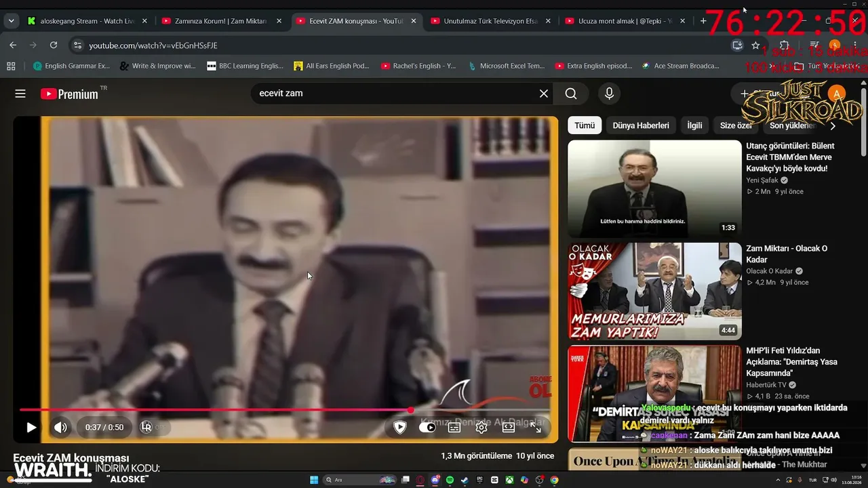Select the 'Dünya Haberleri' filter chip
The image size is (868, 488).
coord(641,125)
